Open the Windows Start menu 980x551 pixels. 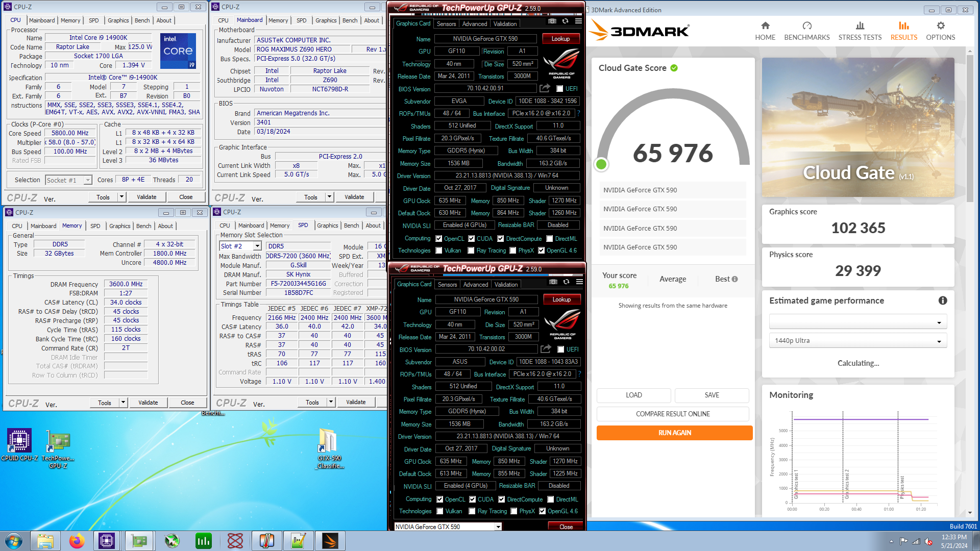click(14, 541)
